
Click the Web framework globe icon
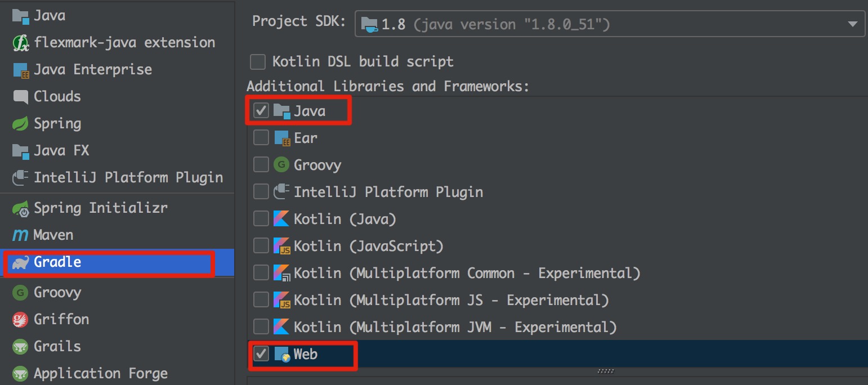point(282,355)
